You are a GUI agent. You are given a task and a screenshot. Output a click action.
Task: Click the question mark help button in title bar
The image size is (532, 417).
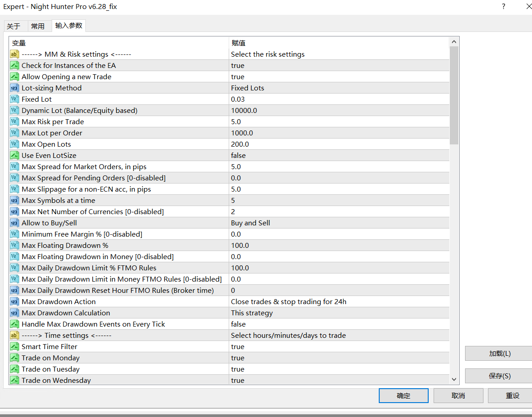pyautogui.click(x=504, y=6)
